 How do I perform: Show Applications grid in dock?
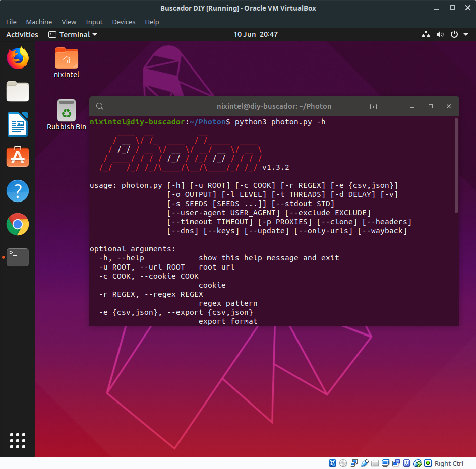pyautogui.click(x=18, y=441)
